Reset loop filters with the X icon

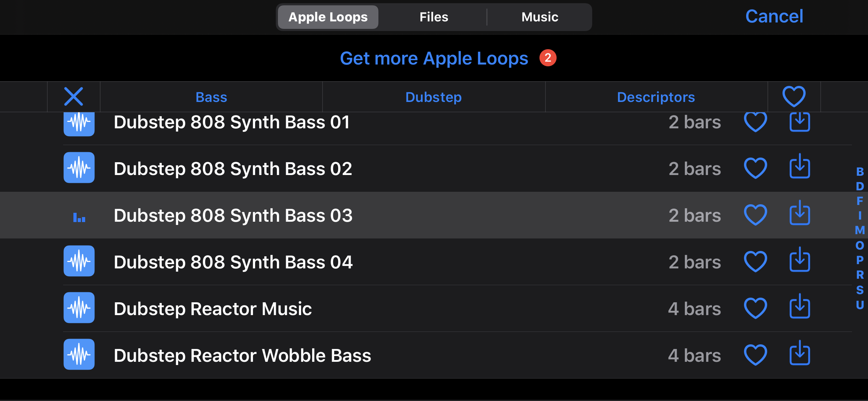coord(74,97)
